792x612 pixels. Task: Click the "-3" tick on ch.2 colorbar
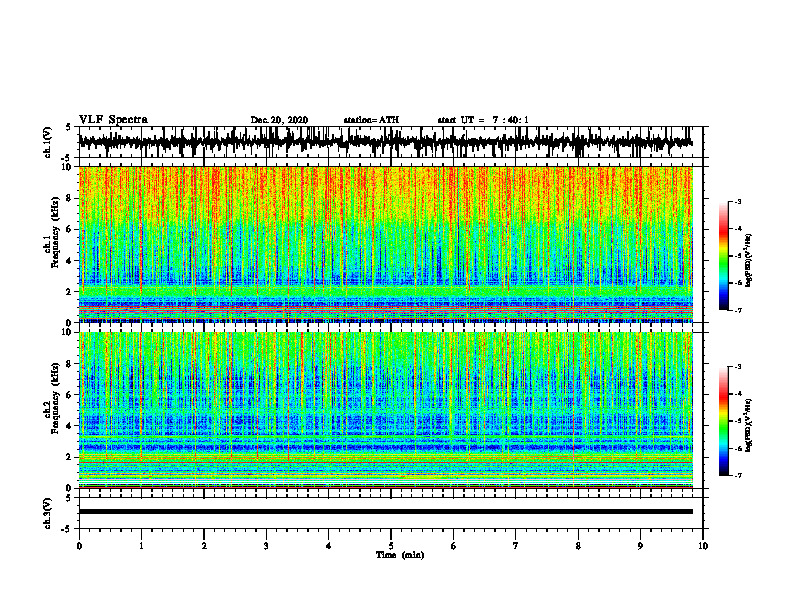tap(738, 367)
